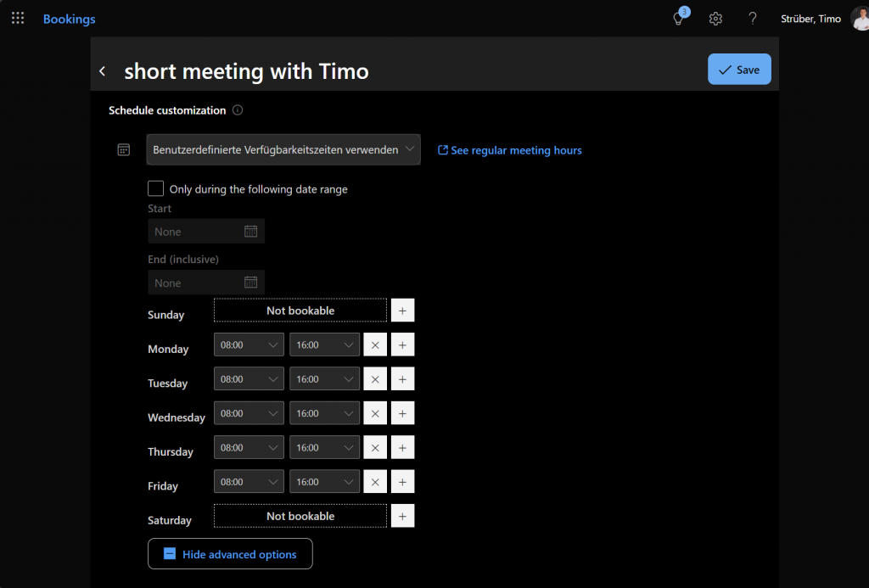Expand Monday start time 08:00 dropdown
The image size is (869, 588).
[249, 345]
